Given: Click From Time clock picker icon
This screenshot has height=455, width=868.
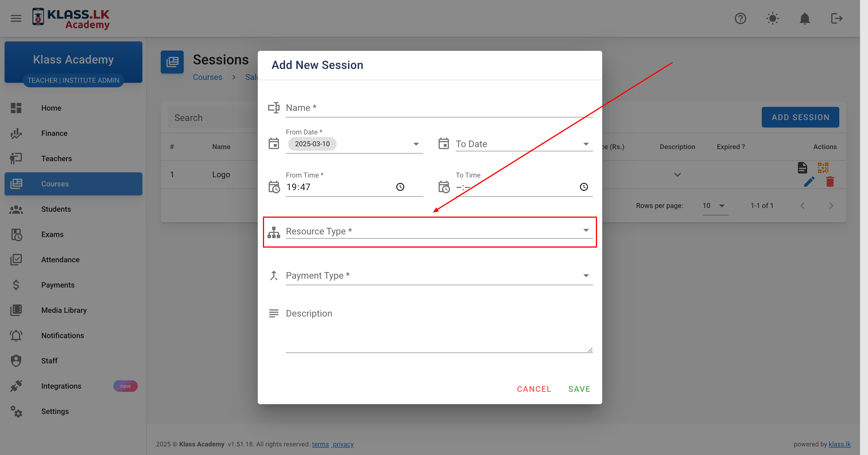Looking at the screenshot, I should 400,187.
